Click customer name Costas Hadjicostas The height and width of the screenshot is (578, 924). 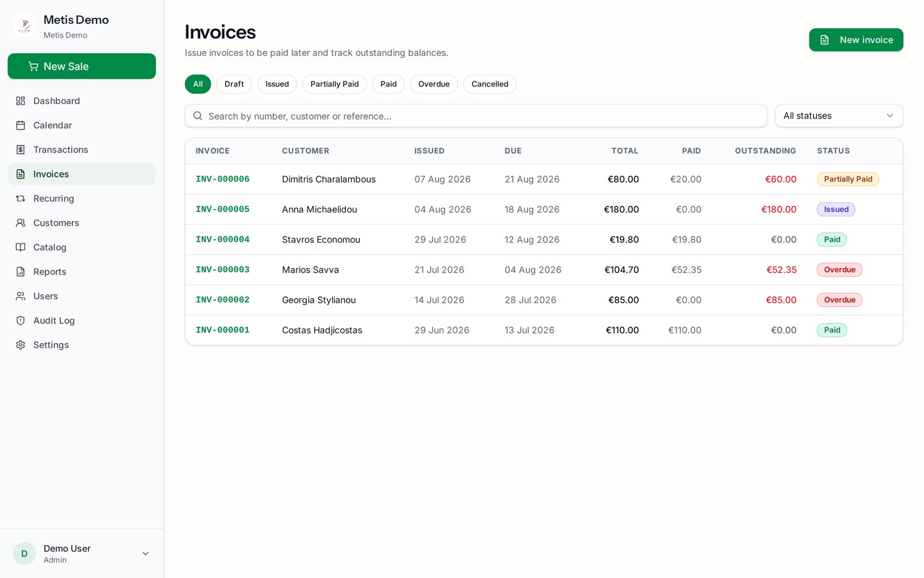point(322,330)
